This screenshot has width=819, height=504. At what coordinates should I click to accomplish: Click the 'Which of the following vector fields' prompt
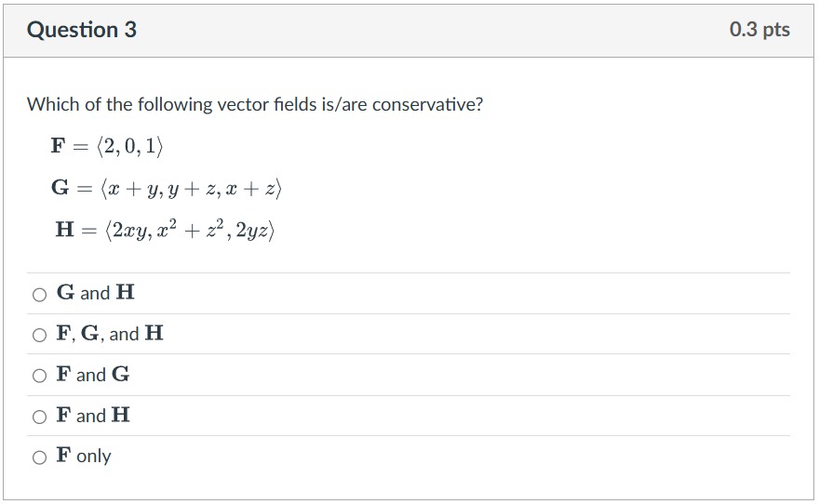tap(255, 104)
